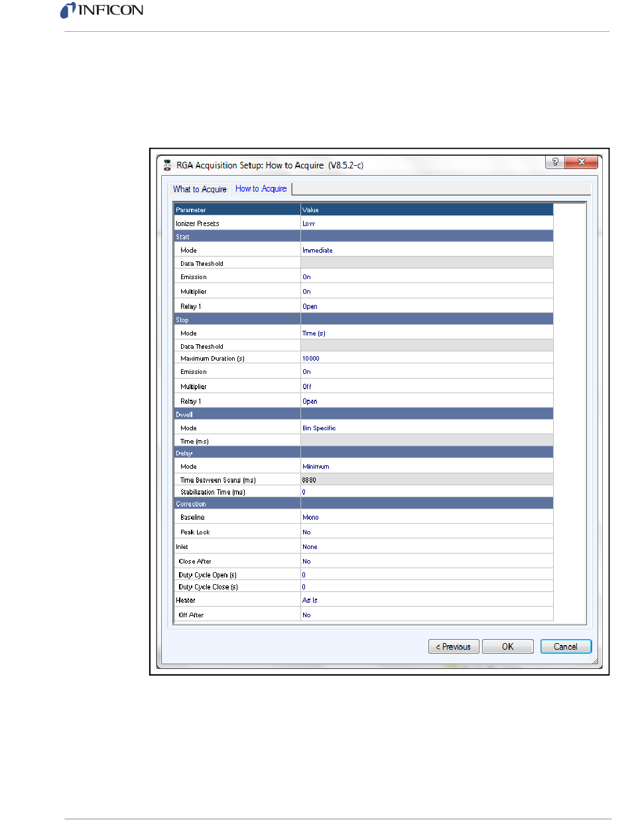Screen dimensions: 630x840
Task: Click the 'Stabilization Time (ms)' parameter label
Action: pos(214,492)
